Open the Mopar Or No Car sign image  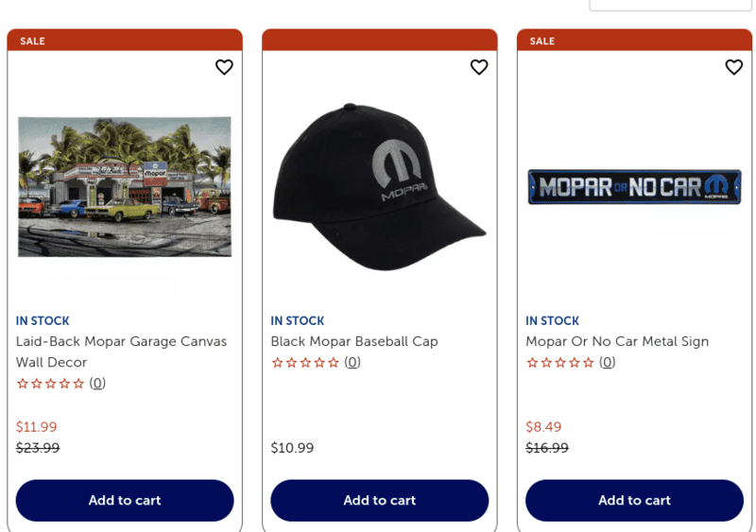tap(634, 187)
